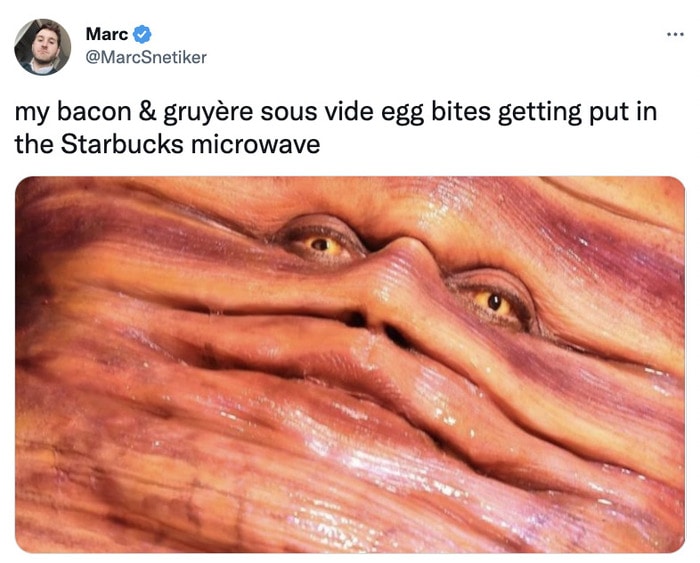Click the words egg bites in tweet
700x563 pixels.
(436, 113)
